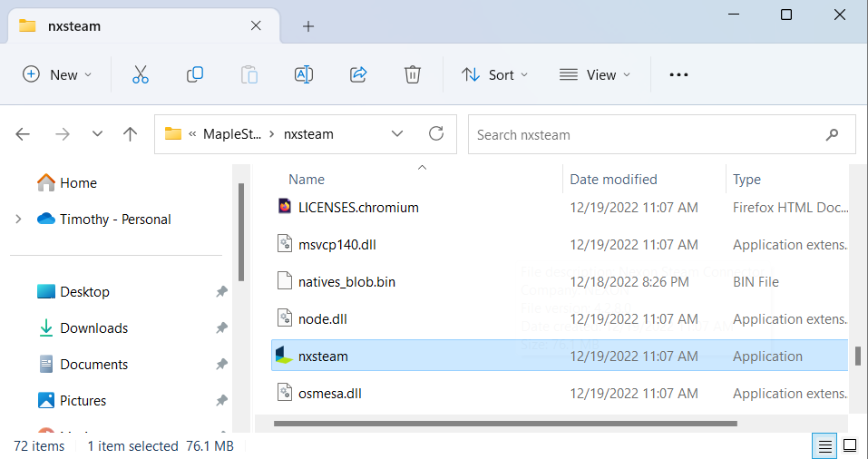Open the See more ellipsis menu
Viewport: 868px width, 459px height.
[x=678, y=74]
